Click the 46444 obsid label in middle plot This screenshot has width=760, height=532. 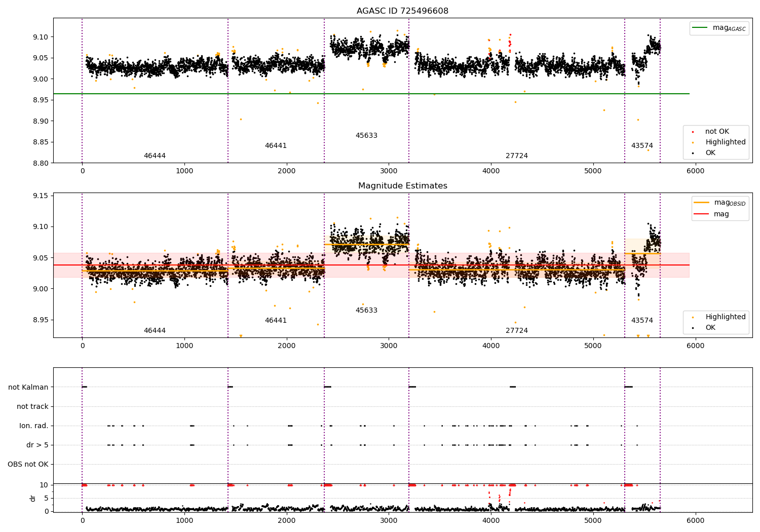click(x=155, y=331)
